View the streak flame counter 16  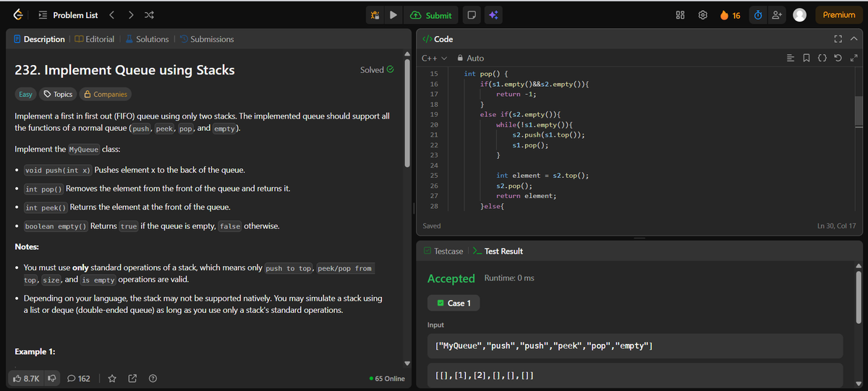pyautogui.click(x=729, y=15)
